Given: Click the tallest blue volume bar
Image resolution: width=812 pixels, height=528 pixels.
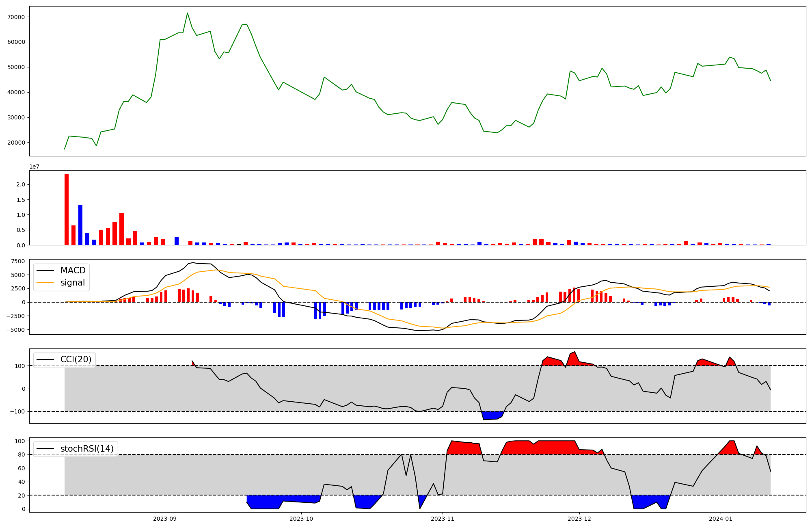Looking at the screenshot, I should (x=80, y=225).
